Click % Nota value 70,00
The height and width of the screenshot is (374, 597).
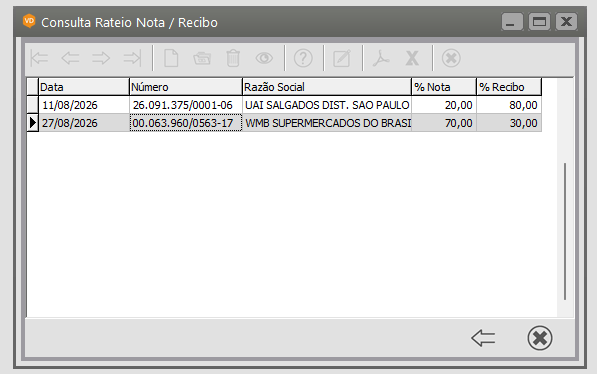(444, 123)
